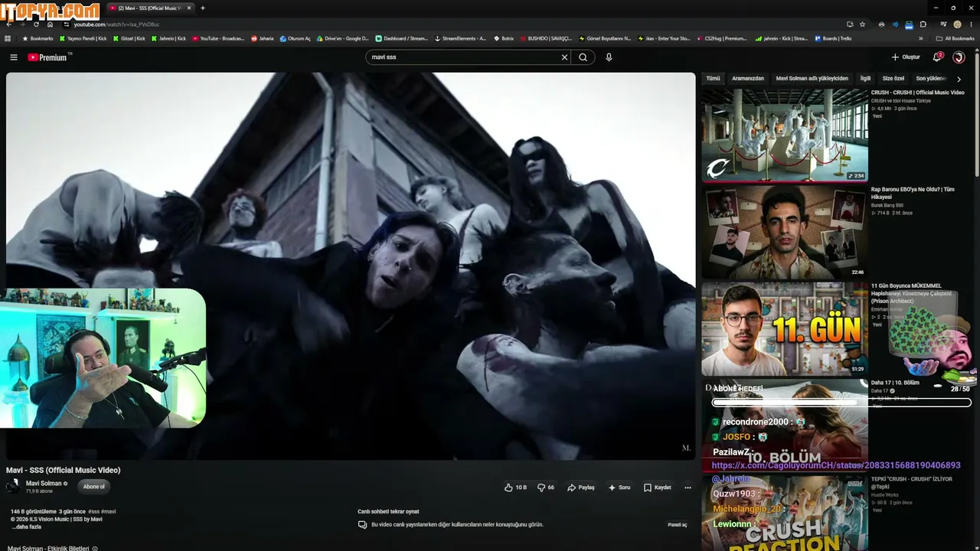Subscribe with the Abone ol button

pos(93,487)
